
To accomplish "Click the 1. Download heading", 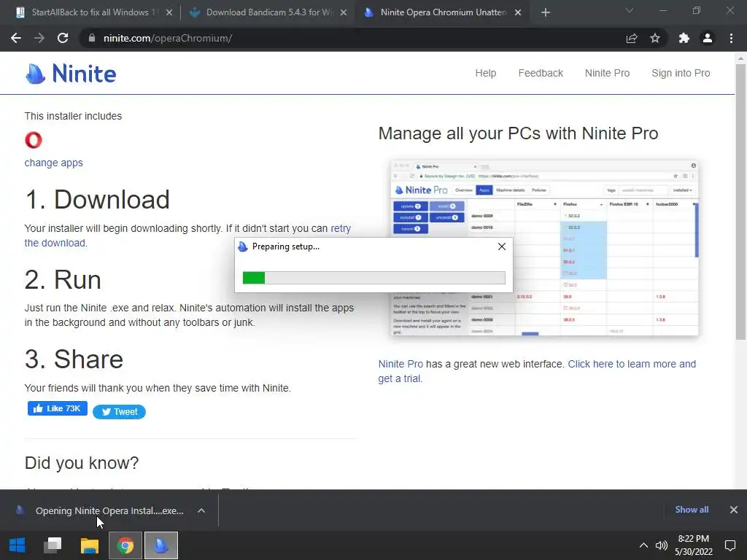I will point(97,199).
